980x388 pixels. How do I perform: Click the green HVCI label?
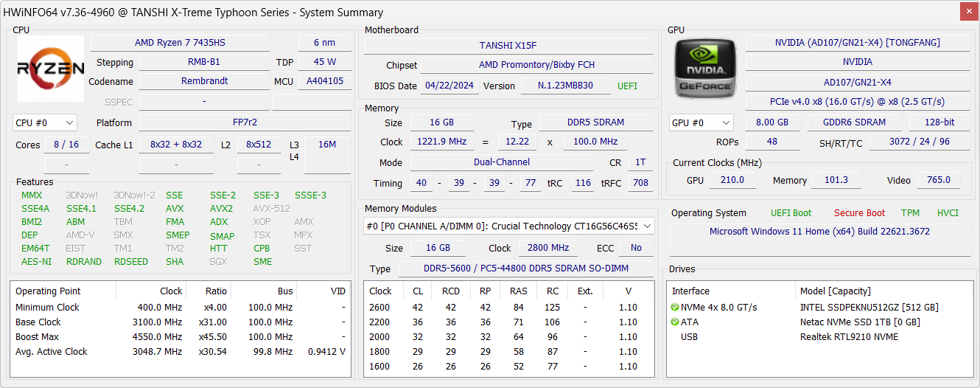[x=948, y=213]
